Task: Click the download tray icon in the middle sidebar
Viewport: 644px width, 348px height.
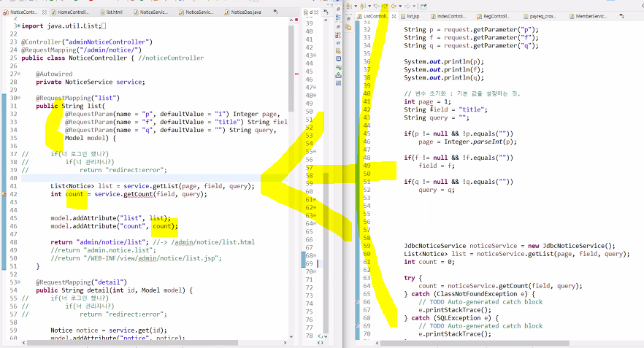Action: click(339, 75)
